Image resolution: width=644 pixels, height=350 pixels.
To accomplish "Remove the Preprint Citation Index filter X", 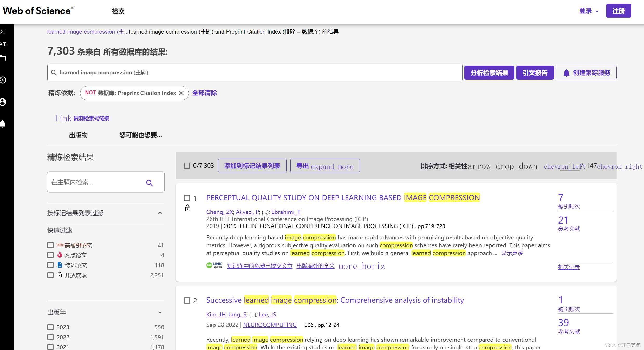I will (x=181, y=93).
